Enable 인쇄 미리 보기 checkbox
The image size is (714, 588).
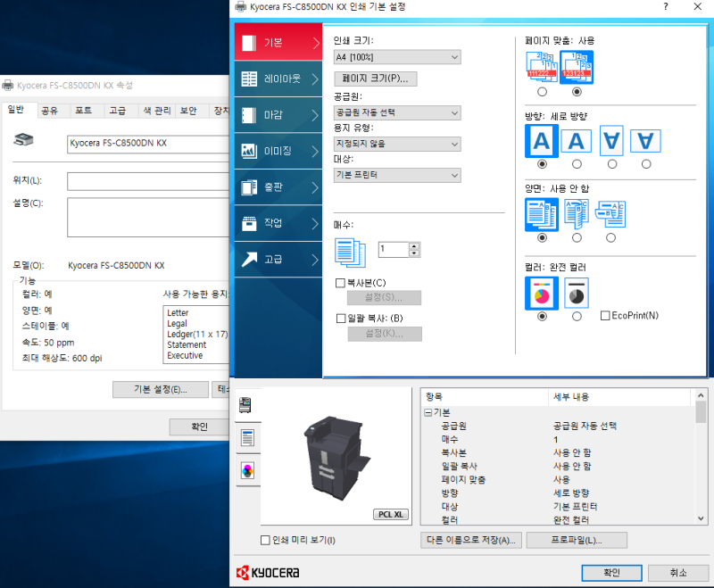[265, 540]
